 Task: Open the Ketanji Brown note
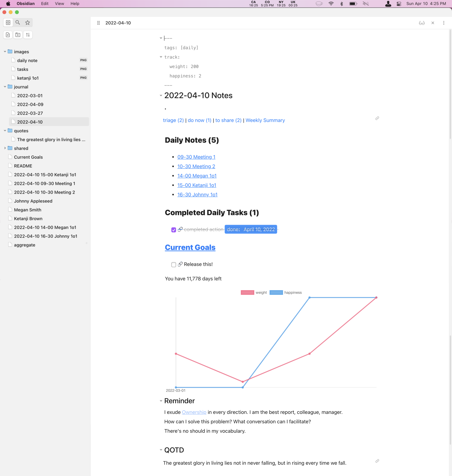click(x=28, y=219)
